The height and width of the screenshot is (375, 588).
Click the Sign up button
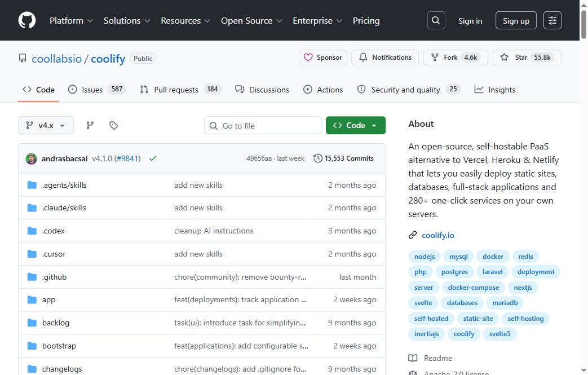pos(516,21)
